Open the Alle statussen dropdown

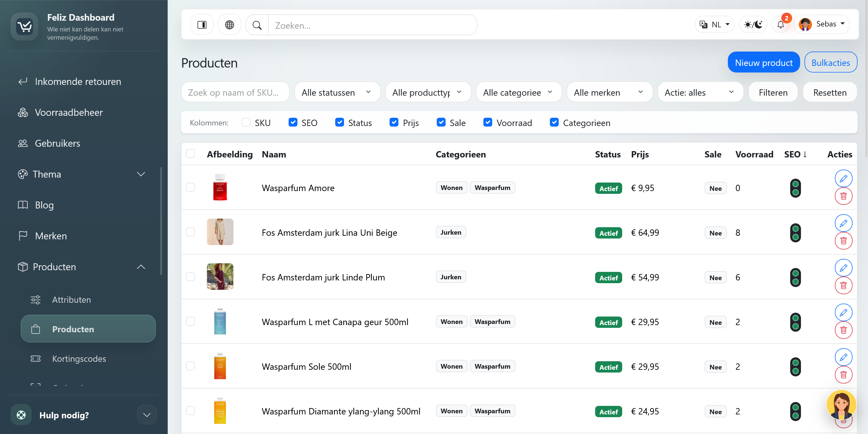coord(337,92)
